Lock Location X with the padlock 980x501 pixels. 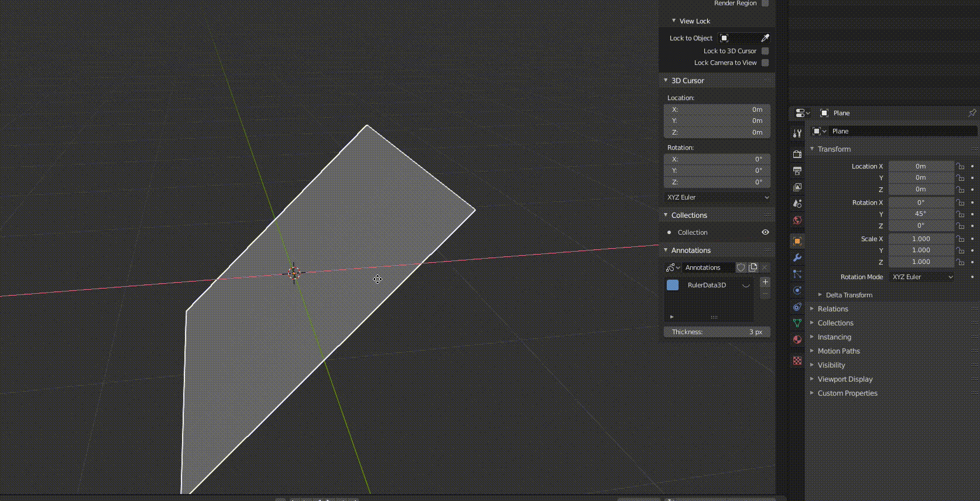tap(960, 166)
